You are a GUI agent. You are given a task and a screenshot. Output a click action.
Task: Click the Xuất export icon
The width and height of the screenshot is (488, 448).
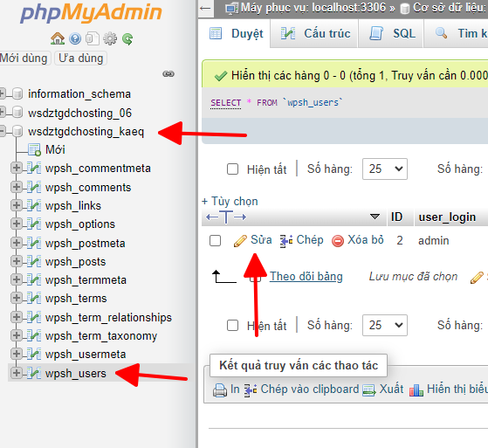pyautogui.click(x=369, y=390)
